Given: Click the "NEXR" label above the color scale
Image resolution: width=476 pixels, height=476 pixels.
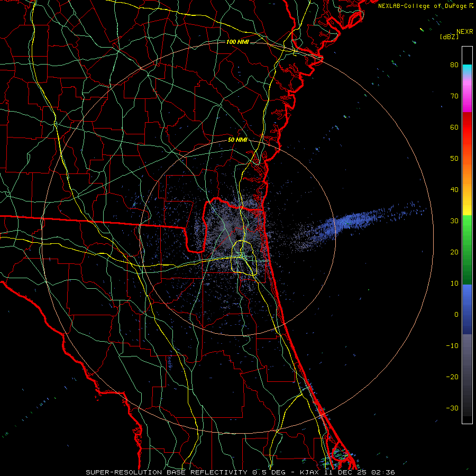Looking at the screenshot, I should pyautogui.click(x=464, y=32).
